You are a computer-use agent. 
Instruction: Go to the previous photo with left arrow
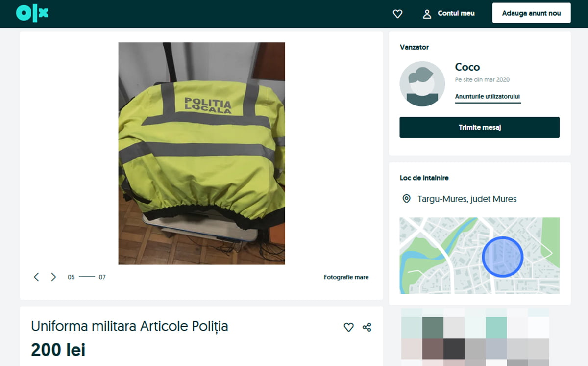(36, 277)
